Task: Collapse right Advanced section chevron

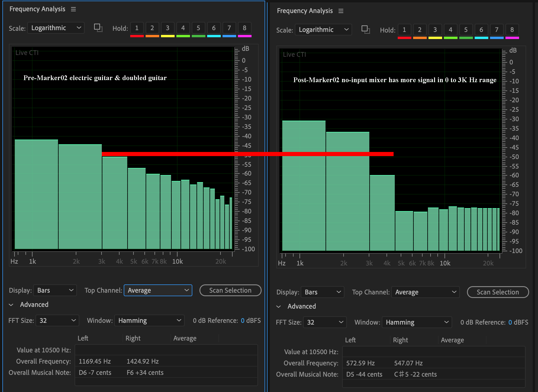Action: tap(278, 307)
